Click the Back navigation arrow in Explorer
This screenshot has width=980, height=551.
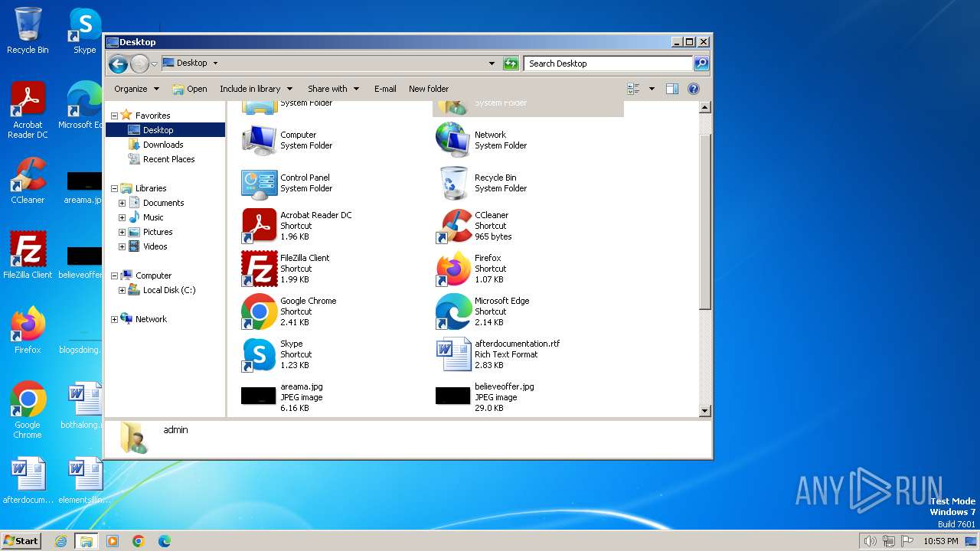(x=118, y=64)
